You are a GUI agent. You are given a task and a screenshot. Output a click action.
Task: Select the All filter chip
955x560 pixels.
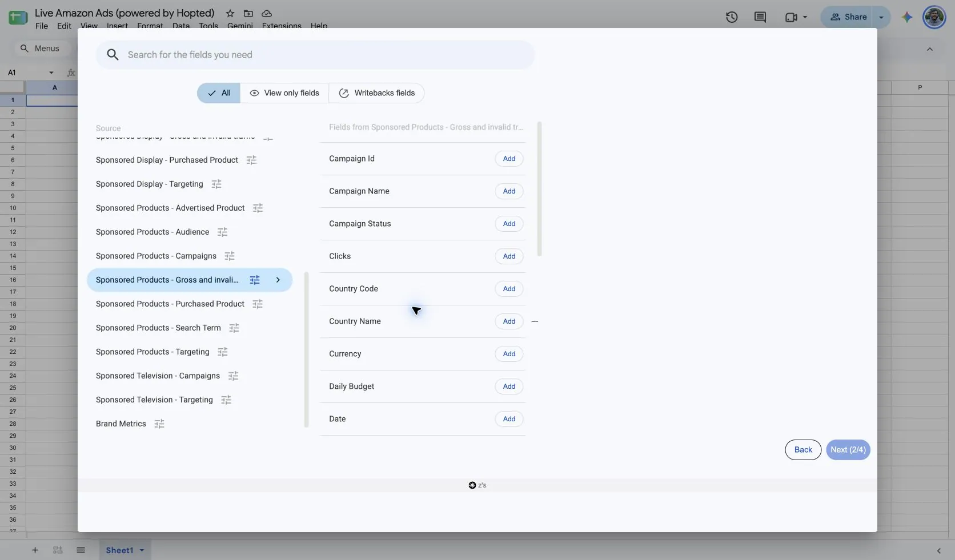(219, 93)
